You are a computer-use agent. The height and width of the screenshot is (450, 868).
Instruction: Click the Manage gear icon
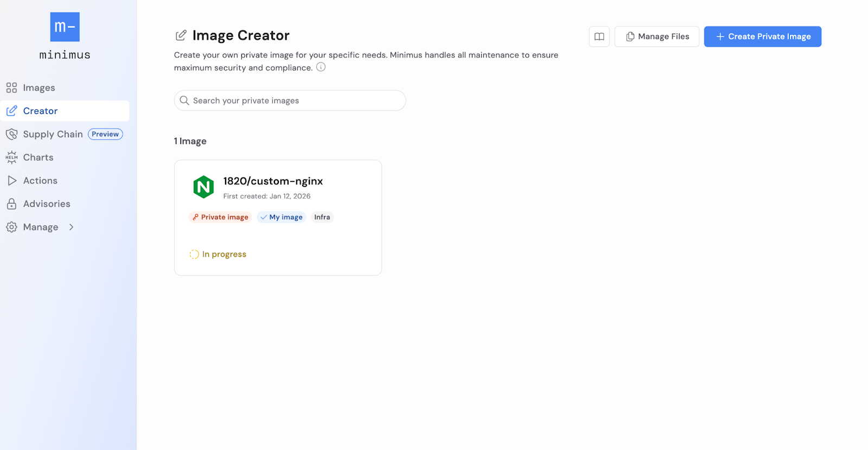tap(11, 227)
